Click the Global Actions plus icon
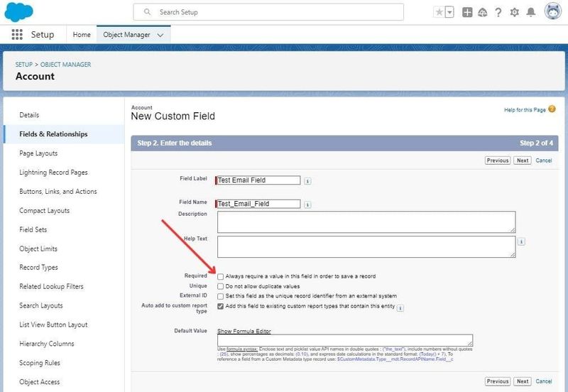This screenshot has height=392, width=568. 467,12
